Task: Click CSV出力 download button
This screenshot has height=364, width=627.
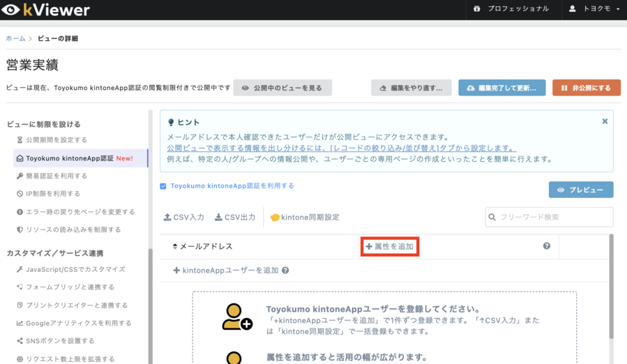Action: tap(235, 217)
